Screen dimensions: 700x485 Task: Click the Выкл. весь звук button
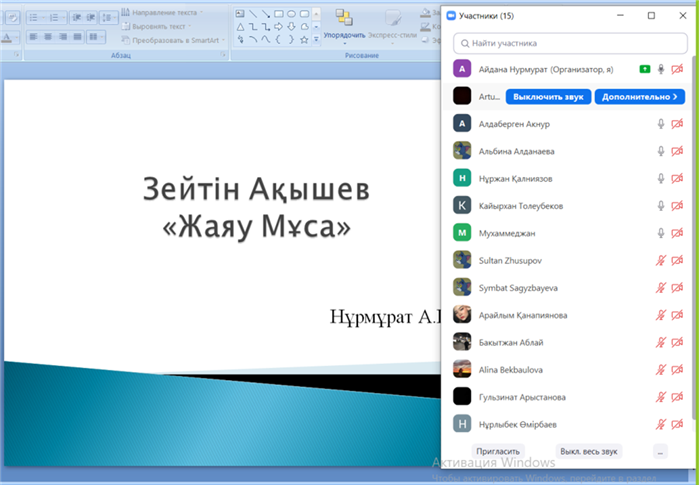click(x=589, y=451)
